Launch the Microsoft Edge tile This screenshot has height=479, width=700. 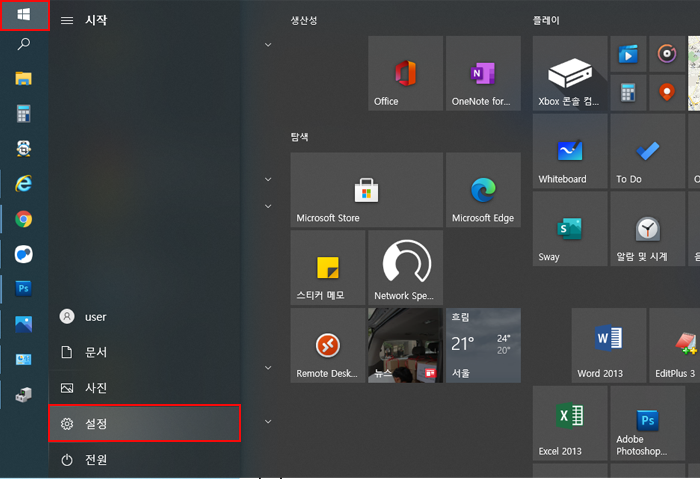pyautogui.click(x=483, y=190)
